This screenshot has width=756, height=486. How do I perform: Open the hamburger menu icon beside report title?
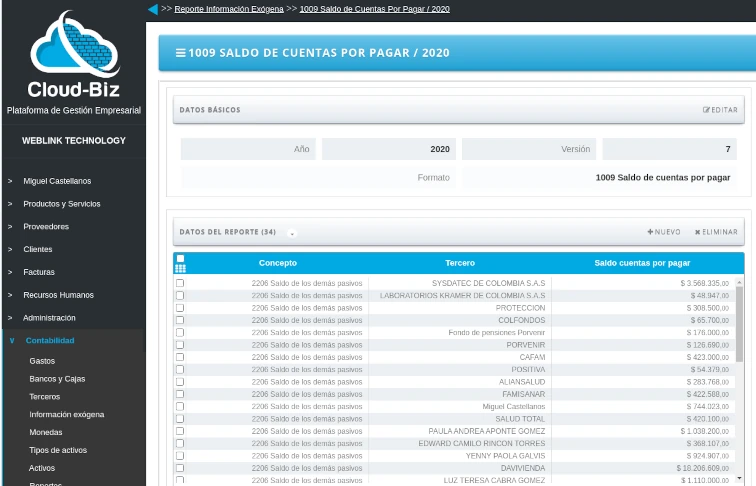coord(180,53)
